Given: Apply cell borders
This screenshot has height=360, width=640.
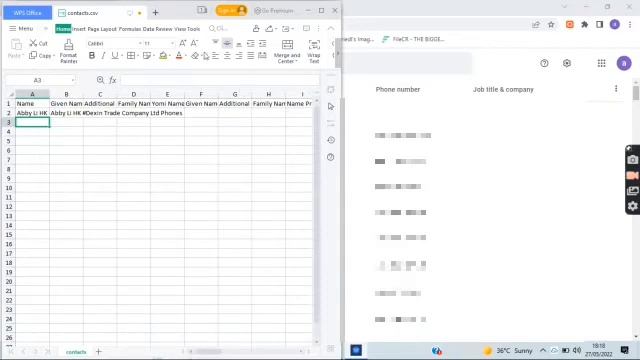Looking at the screenshot, I should coord(131,56).
